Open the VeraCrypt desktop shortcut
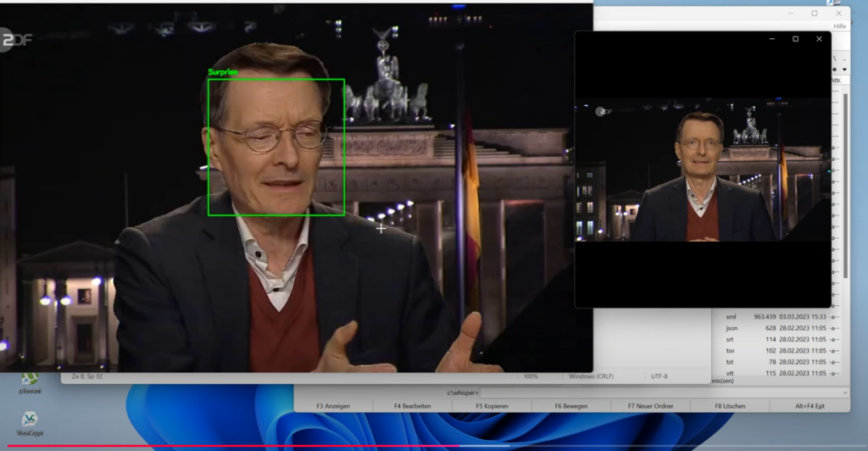 pyautogui.click(x=30, y=423)
